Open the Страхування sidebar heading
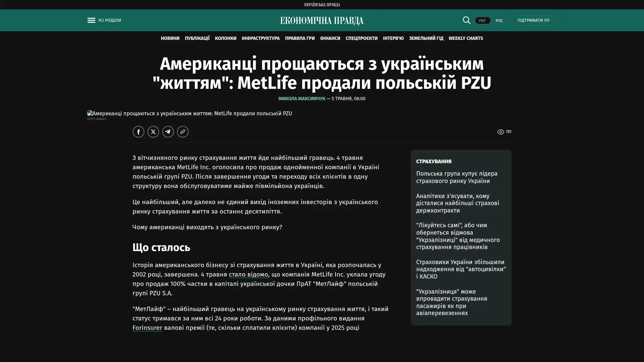 (x=434, y=162)
